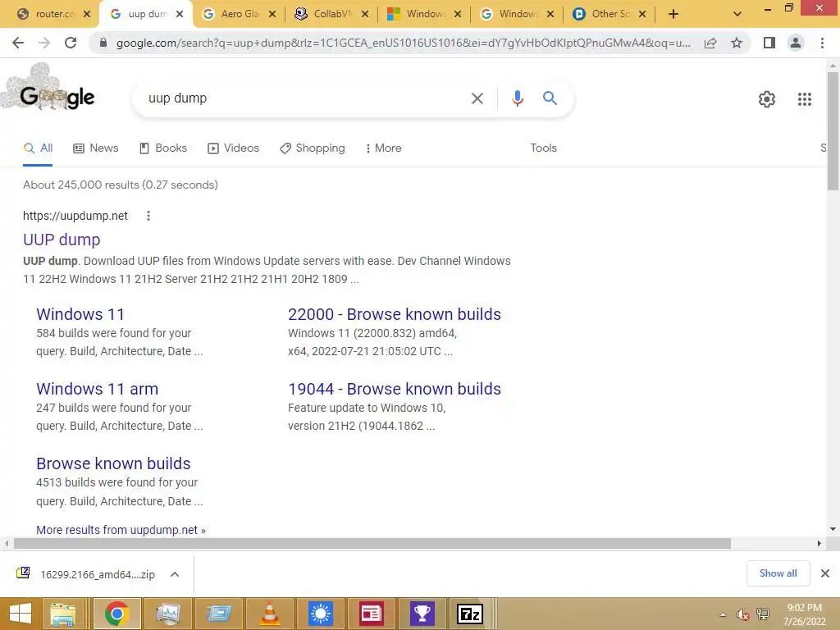Open File Explorer from the taskbar
Viewport: 840px width, 630px height.
(63, 614)
